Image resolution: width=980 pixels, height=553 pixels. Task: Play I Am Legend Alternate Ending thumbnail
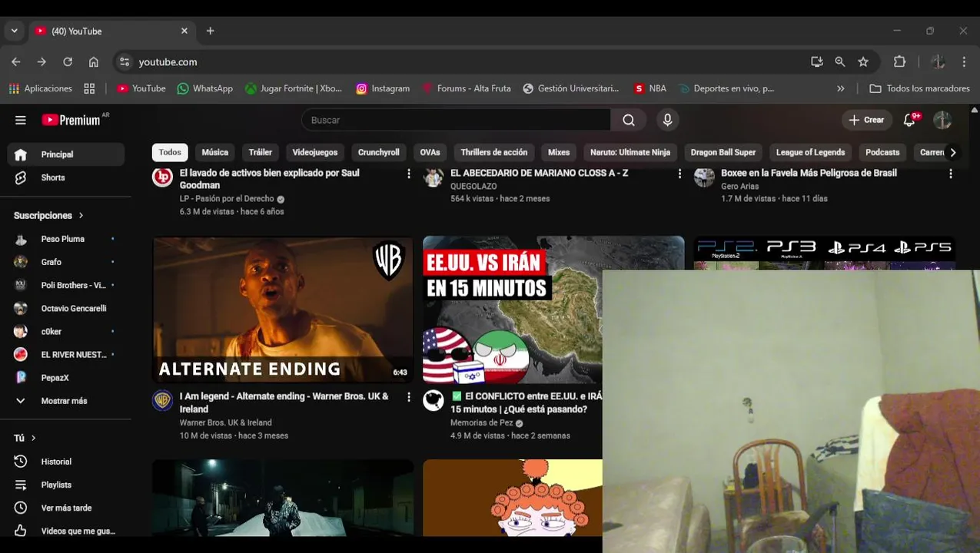pyautogui.click(x=283, y=310)
